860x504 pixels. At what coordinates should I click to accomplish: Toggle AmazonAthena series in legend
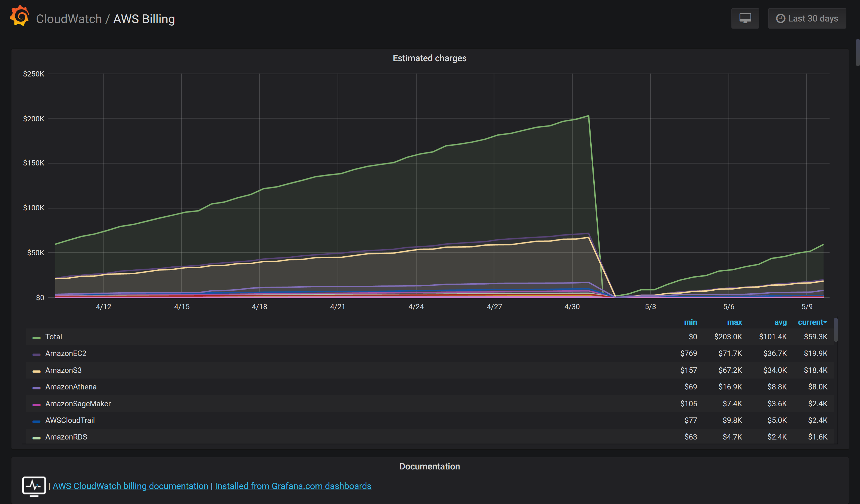(x=71, y=387)
